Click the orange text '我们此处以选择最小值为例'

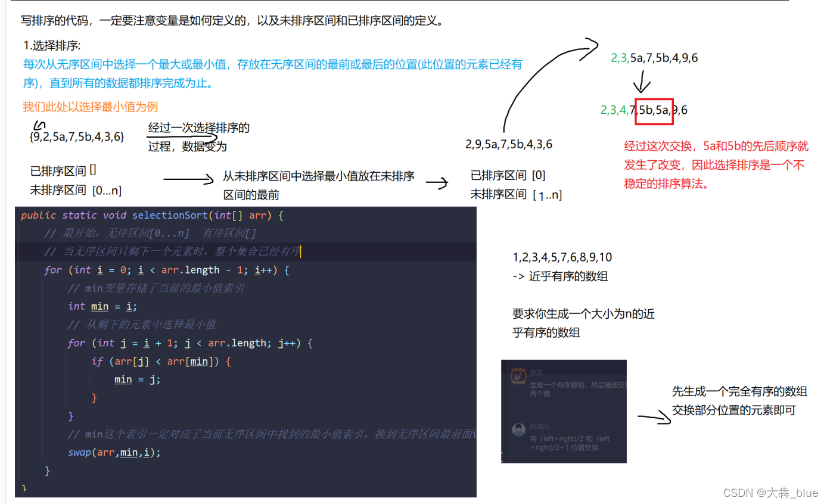click(x=90, y=107)
